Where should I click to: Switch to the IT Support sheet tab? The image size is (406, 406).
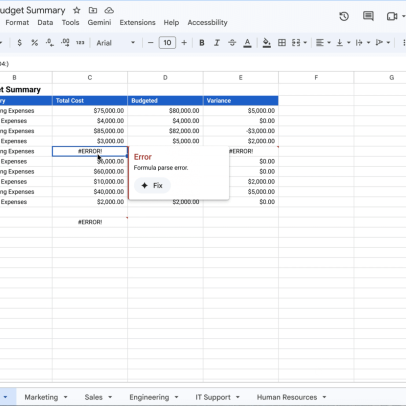tap(213, 397)
